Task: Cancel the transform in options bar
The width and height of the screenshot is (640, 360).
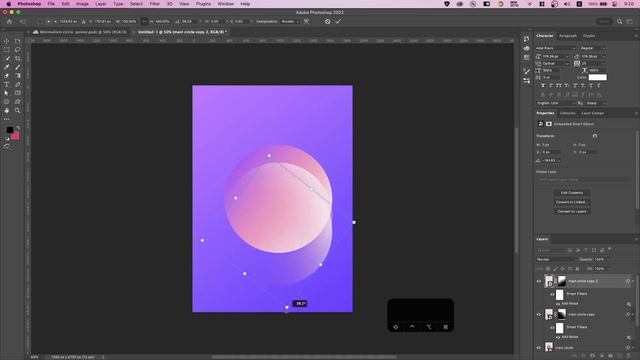Action: click(x=327, y=22)
